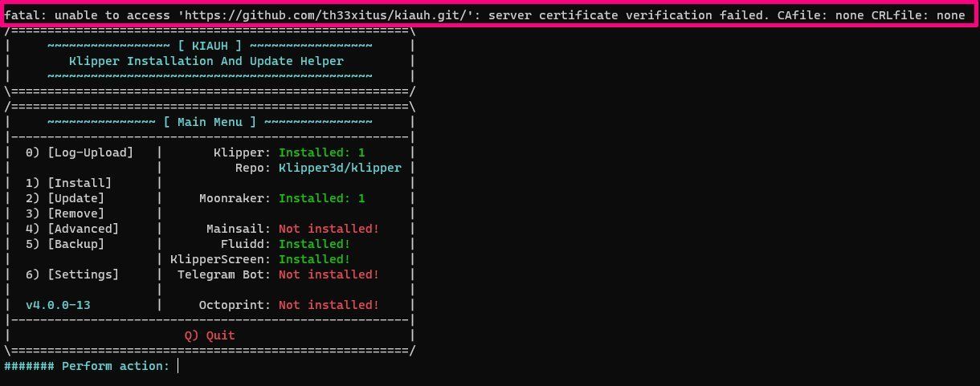Click the 'Klipper3d/klipper' repo text
The image size is (980, 386).
click(340, 168)
